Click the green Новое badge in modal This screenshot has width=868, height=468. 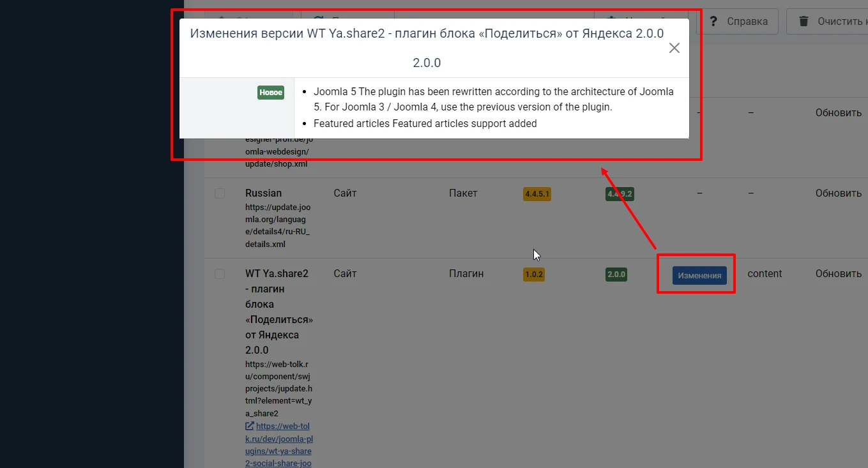pyautogui.click(x=271, y=93)
